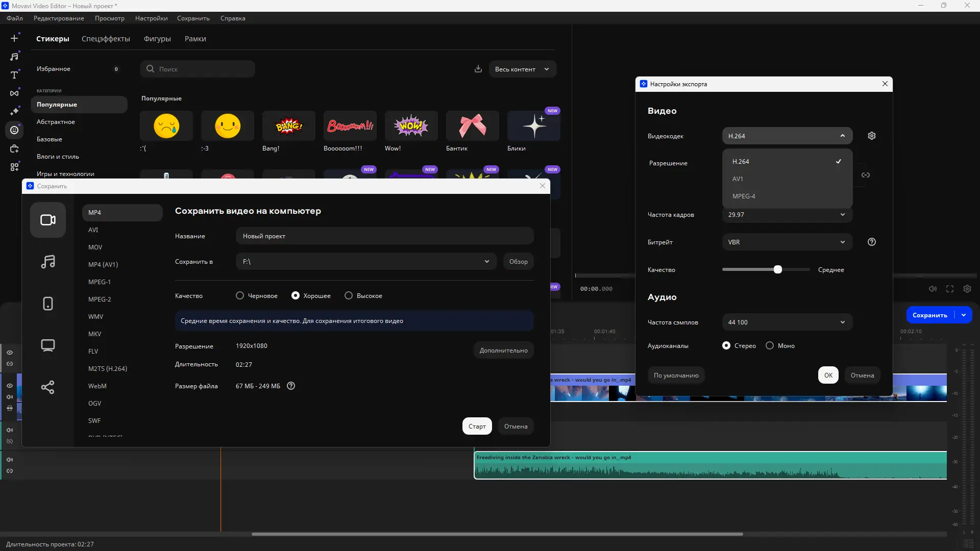Click the codec settings gear icon
The width and height of the screenshot is (980, 551).
click(x=872, y=136)
